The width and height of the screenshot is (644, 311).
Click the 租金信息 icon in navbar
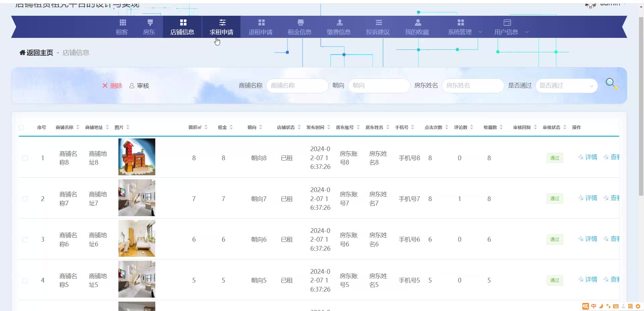point(301,22)
